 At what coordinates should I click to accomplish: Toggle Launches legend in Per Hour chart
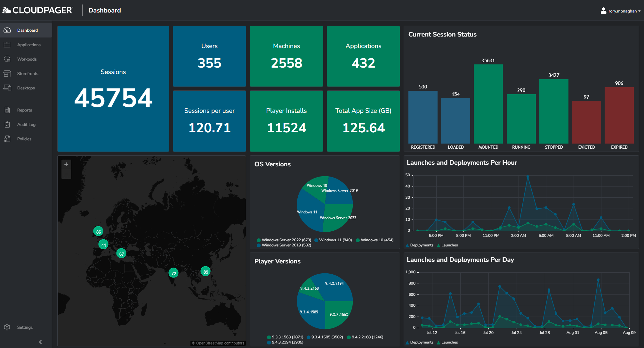click(x=447, y=245)
